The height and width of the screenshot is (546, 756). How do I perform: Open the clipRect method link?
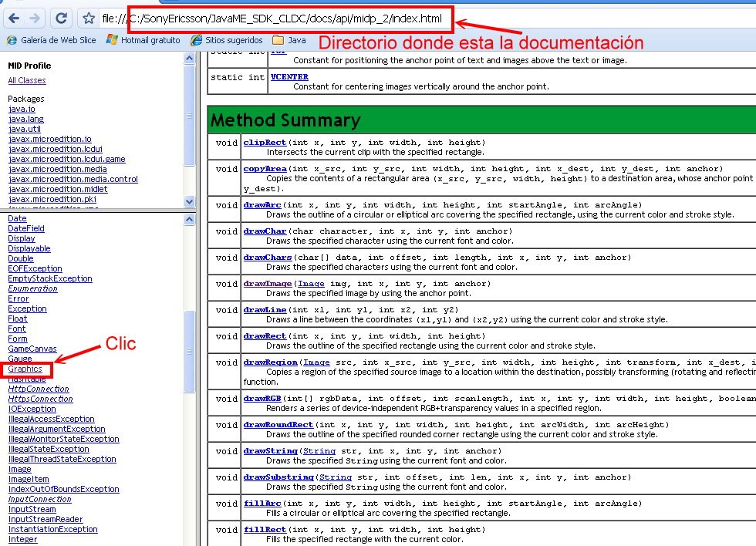tap(265, 143)
